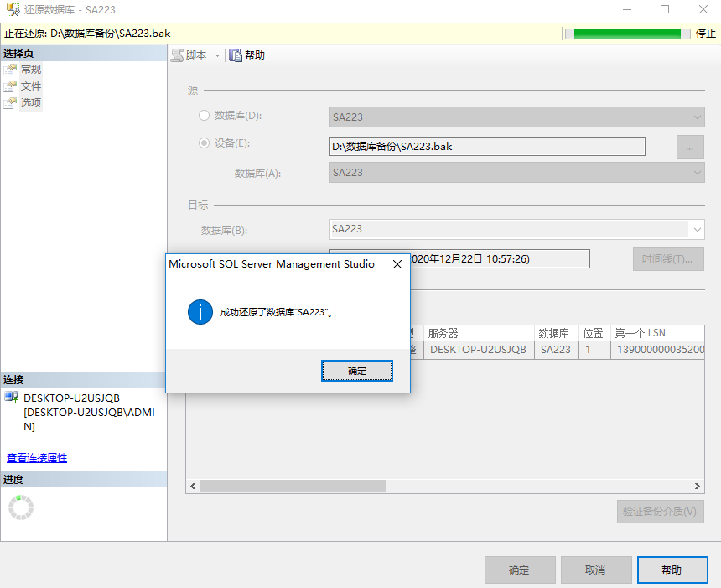Expand the 脚本 dropdown arrow

(x=217, y=55)
